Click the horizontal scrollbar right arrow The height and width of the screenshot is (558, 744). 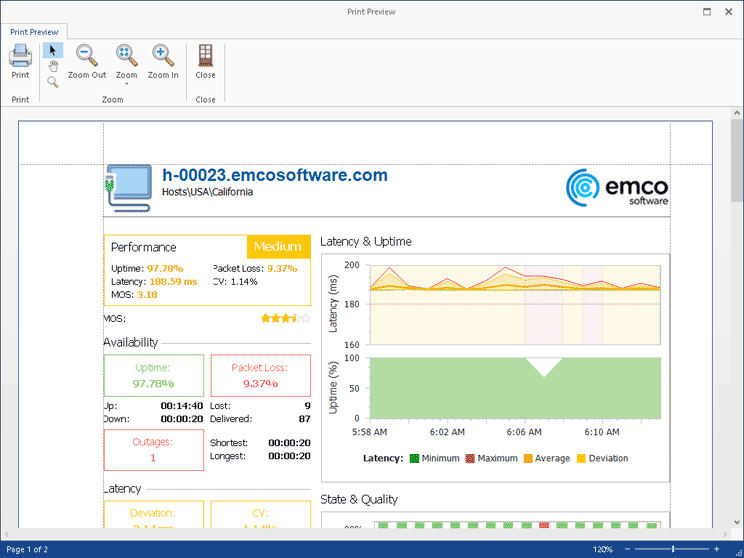[725, 534]
